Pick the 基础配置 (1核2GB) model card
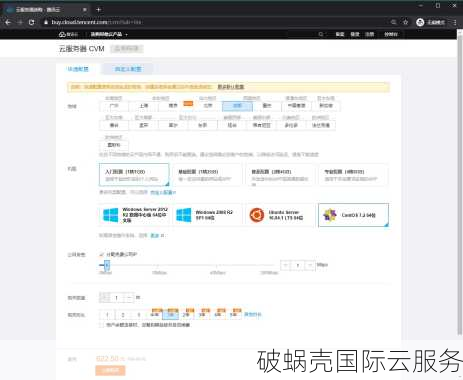The height and width of the screenshot is (380, 463). [207, 175]
